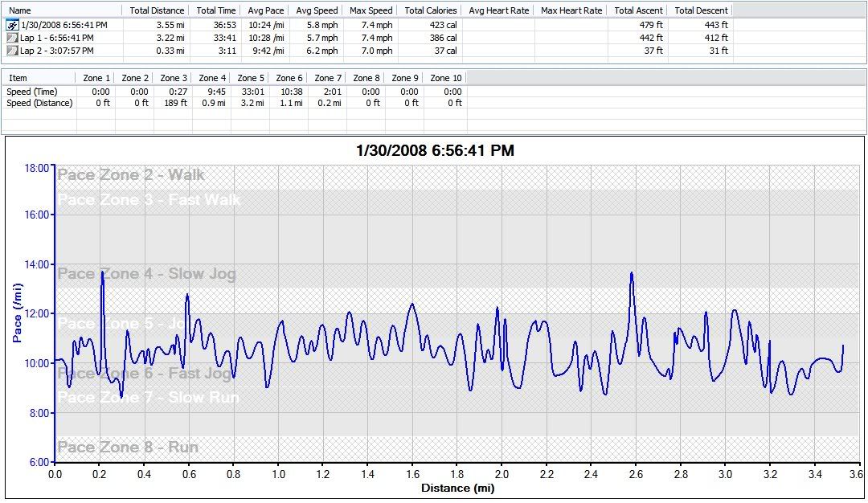Click the Avg Pace column header
Screen dimensions: 868x503
click(265, 10)
